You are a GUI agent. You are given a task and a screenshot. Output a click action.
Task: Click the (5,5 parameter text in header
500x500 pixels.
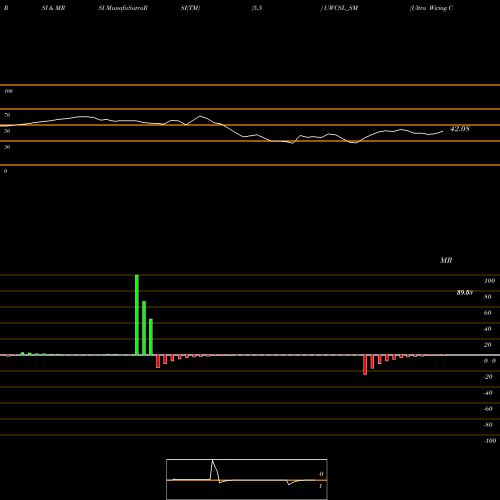pyautogui.click(x=257, y=8)
